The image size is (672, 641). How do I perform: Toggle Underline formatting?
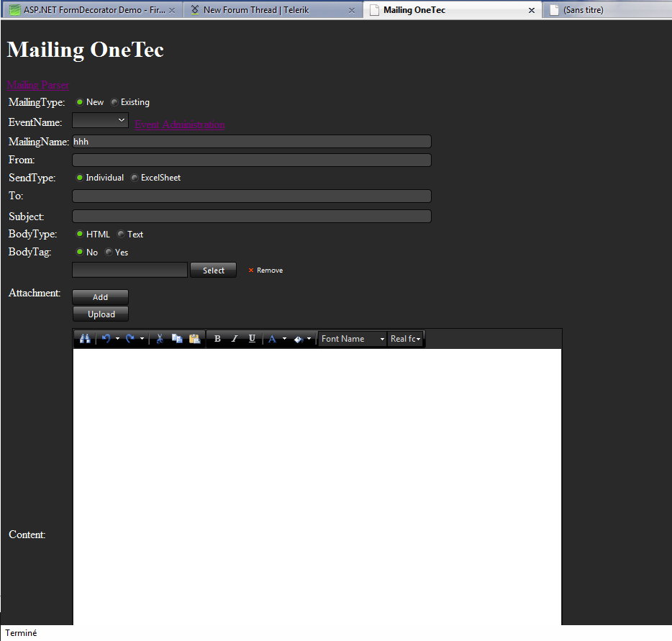(x=252, y=339)
